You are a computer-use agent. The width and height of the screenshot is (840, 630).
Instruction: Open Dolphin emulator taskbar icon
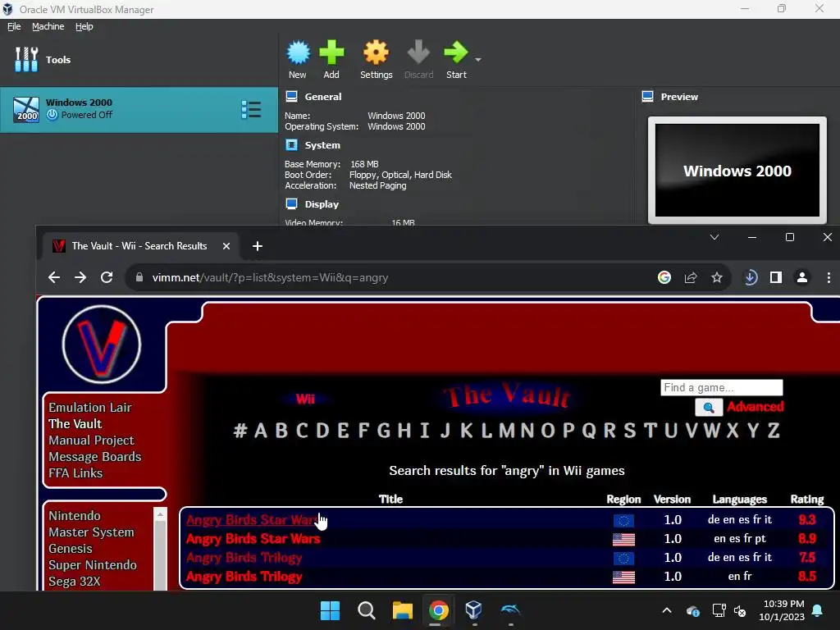[x=510, y=610]
